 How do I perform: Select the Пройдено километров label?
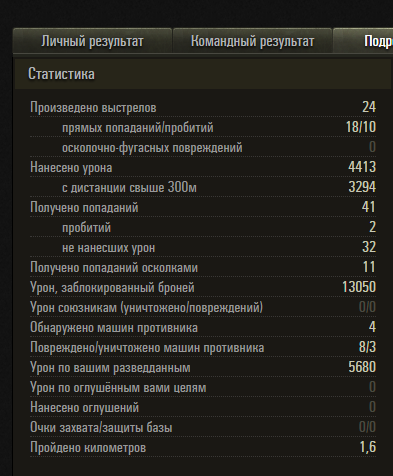tap(88, 448)
